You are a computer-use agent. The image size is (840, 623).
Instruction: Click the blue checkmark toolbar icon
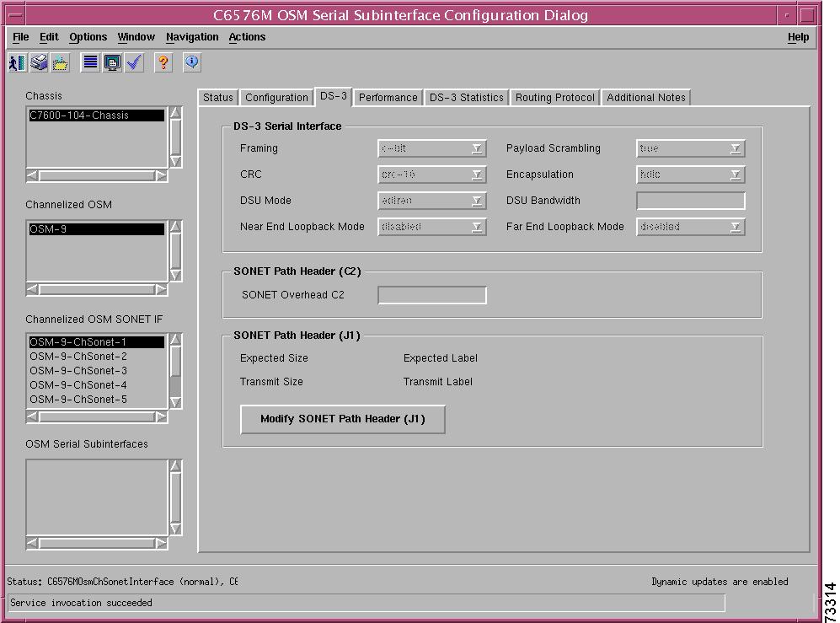pyautogui.click(x=134, y=62)
